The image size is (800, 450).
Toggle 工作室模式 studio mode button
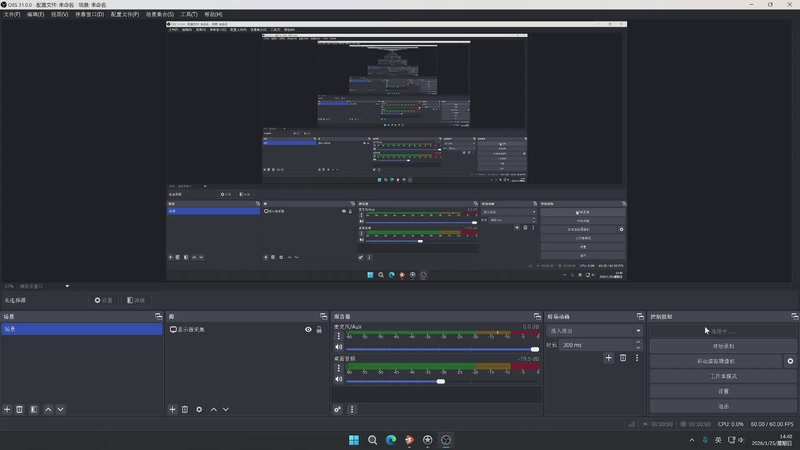click(x=723, y=376)
